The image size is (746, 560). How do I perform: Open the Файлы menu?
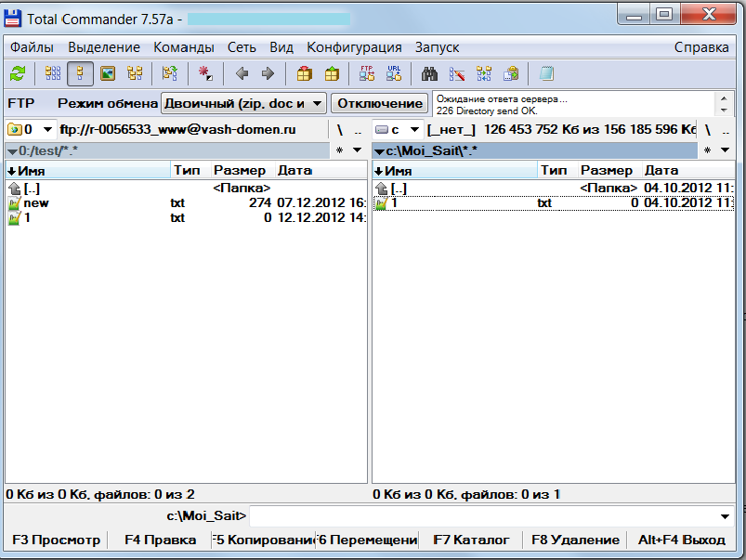[32, 47]
